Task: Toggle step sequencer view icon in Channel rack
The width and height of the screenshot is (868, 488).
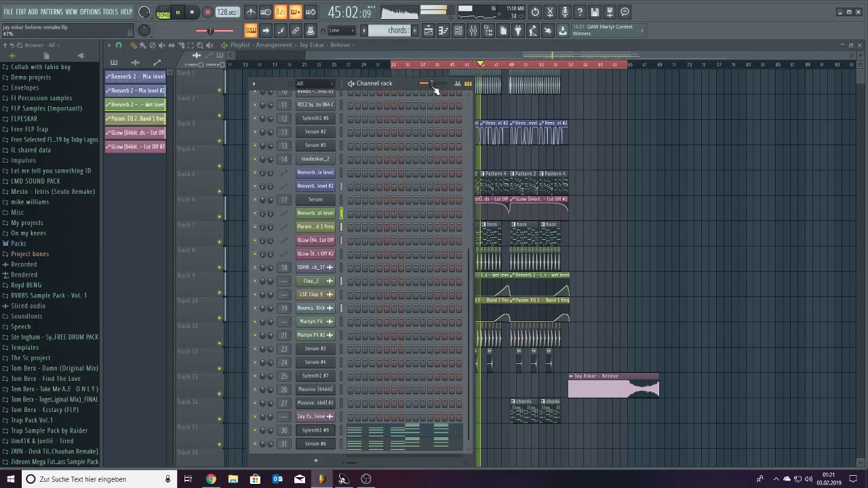Action: pyautogui.click(x=468, y=83)
